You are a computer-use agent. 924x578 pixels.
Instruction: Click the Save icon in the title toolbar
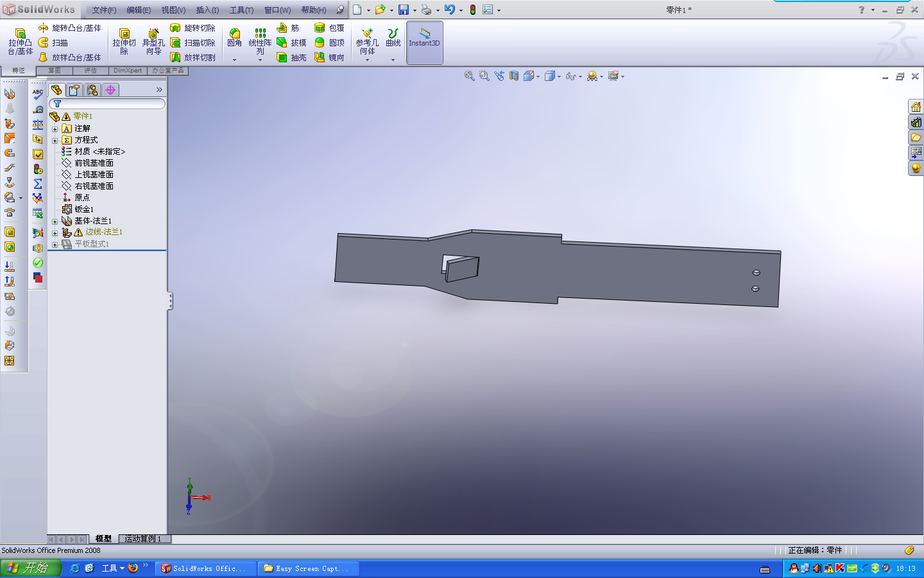coord(404,10)
